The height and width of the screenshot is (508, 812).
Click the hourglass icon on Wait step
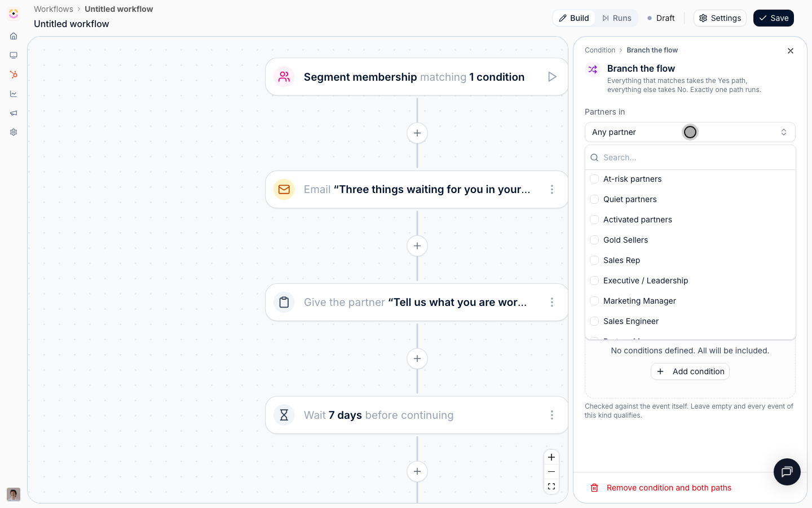click(x=284, y=415)
